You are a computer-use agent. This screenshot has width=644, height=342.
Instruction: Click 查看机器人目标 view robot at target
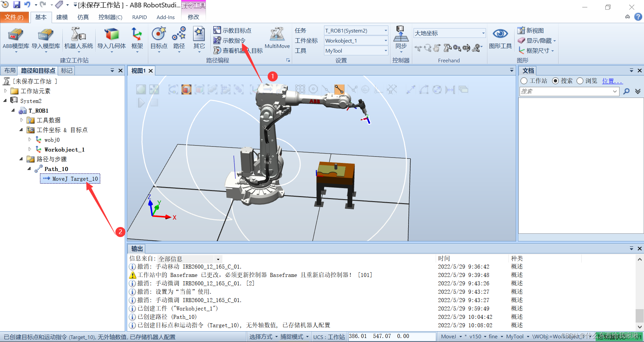(x=238, y=51)
